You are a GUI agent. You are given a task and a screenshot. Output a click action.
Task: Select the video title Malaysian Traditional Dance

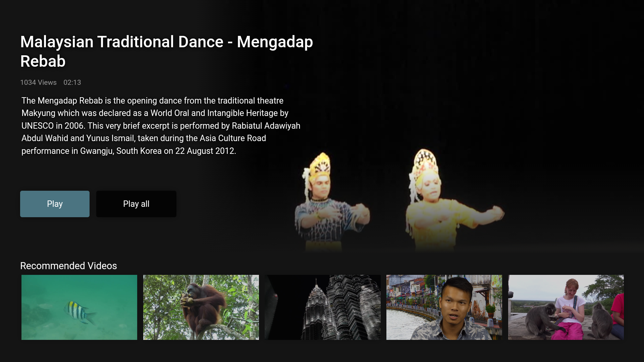tap(167, 51)
